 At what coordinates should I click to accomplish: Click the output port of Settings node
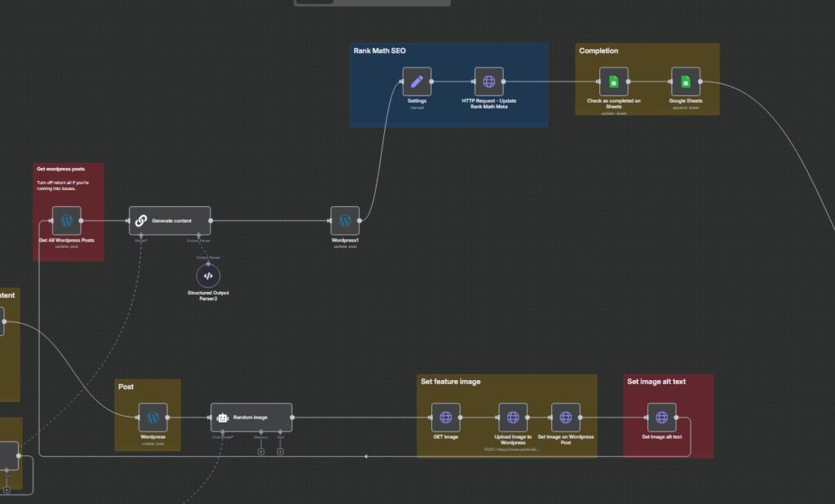431,82
